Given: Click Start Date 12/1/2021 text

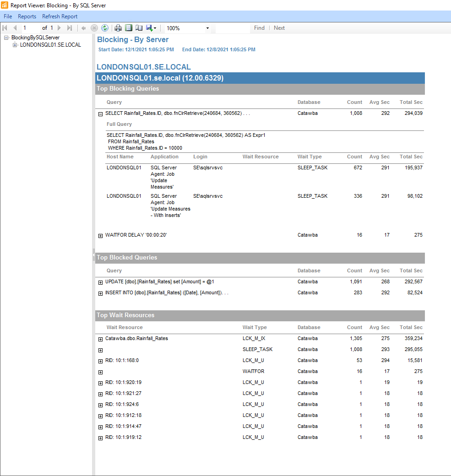Looking at the screenshot, I should point(136,49).
